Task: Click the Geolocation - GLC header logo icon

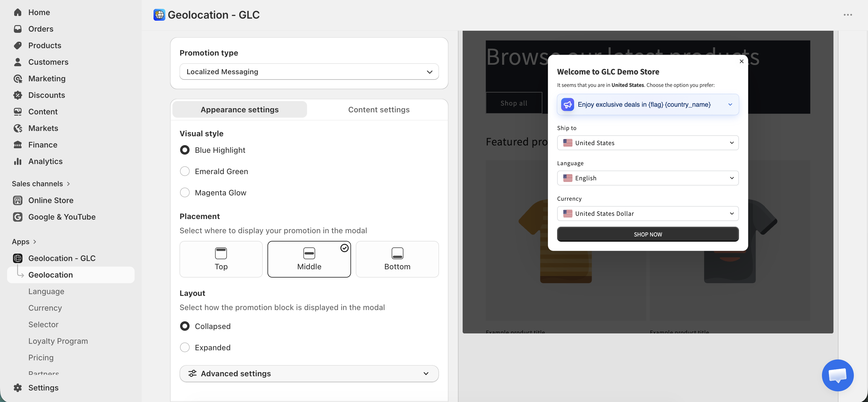Action: (159, 15)
